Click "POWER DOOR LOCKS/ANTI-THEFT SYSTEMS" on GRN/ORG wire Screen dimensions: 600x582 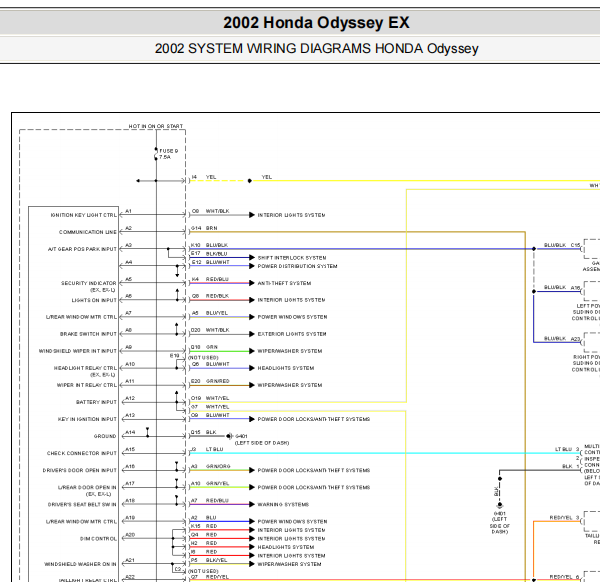click(314, 470)
